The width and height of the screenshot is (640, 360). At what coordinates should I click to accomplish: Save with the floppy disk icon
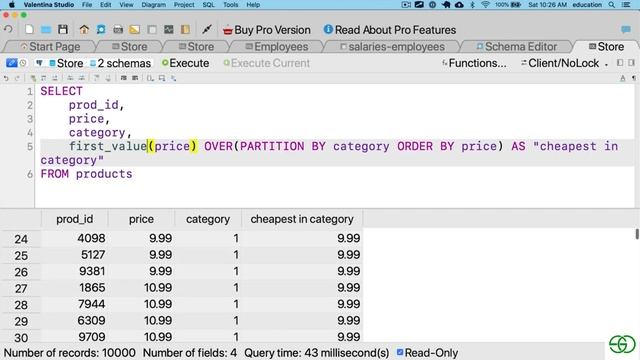[x=63, y=29]
